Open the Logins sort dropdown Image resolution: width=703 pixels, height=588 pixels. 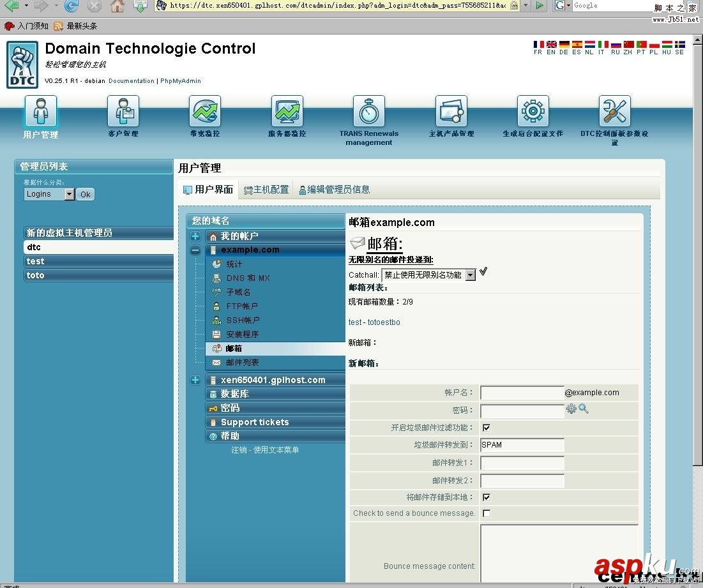tap(49, 194)
